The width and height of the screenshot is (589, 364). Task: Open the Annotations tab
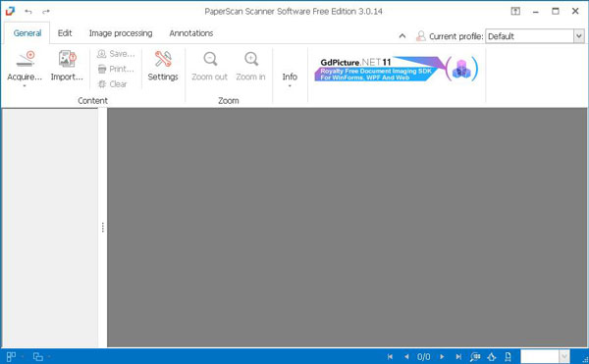pyautogui.click(x=191, y=33)
